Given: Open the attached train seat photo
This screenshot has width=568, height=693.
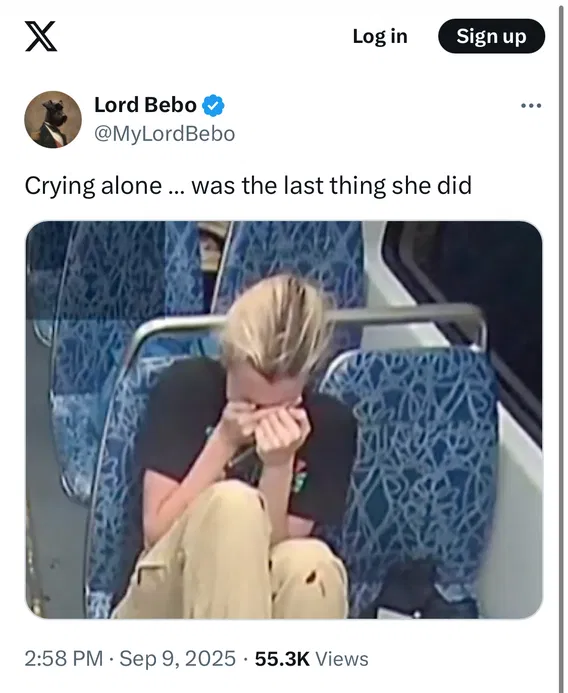Looking at the screenshot, I should pos(284,419).
